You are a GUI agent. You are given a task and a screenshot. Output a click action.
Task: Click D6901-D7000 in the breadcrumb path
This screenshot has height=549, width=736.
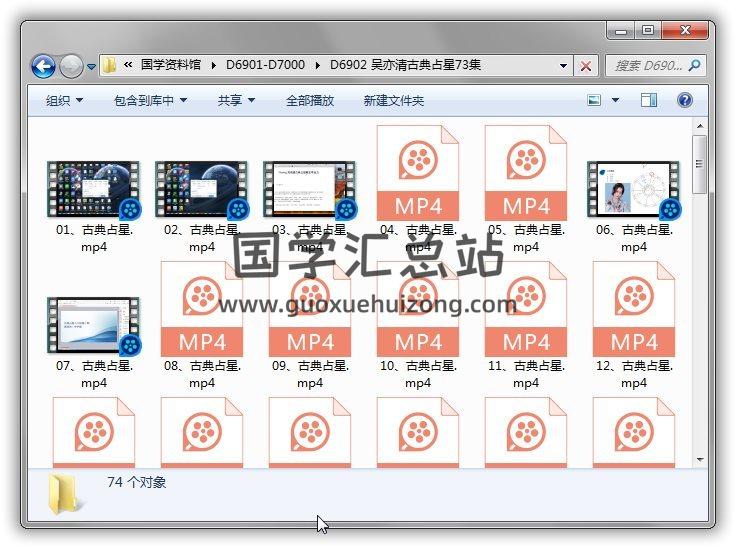click(x=265, y=65)
